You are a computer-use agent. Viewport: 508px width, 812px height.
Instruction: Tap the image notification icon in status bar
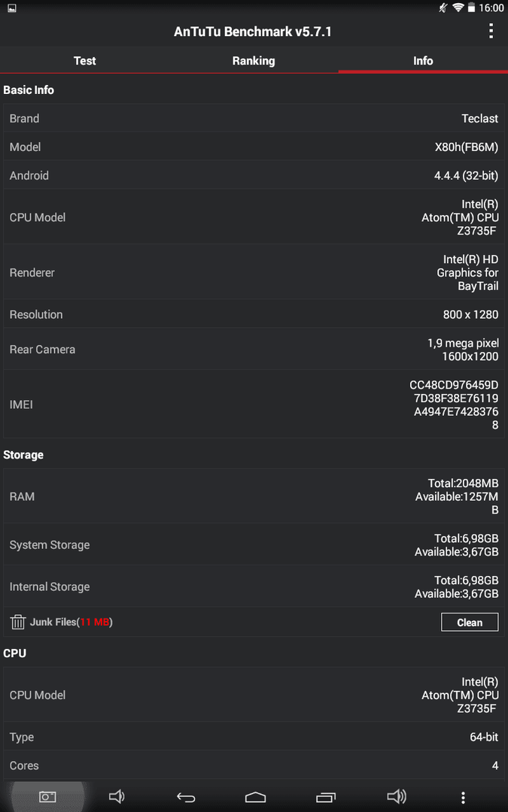click(x=11, y=8)
